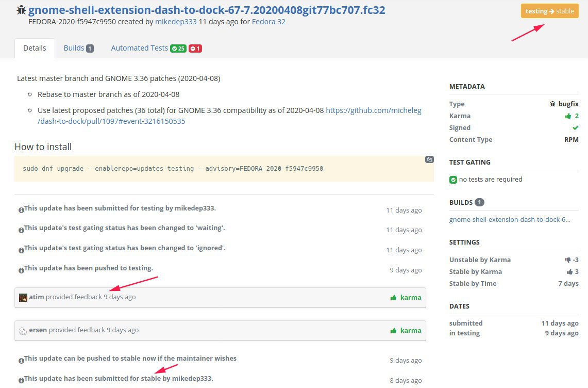Open the Fedora 32 release link

pos(268,22)
